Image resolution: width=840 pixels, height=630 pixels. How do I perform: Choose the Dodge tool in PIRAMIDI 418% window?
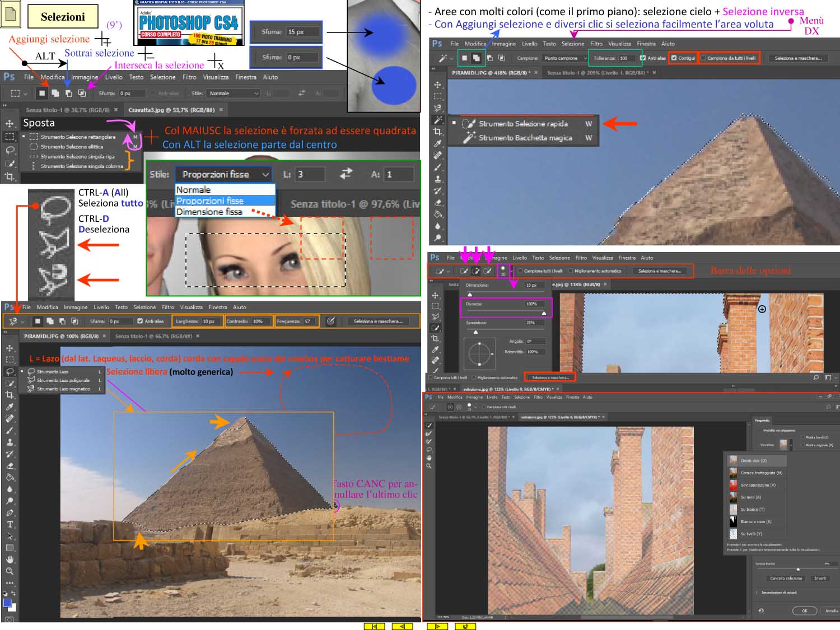tap(437, 238)
